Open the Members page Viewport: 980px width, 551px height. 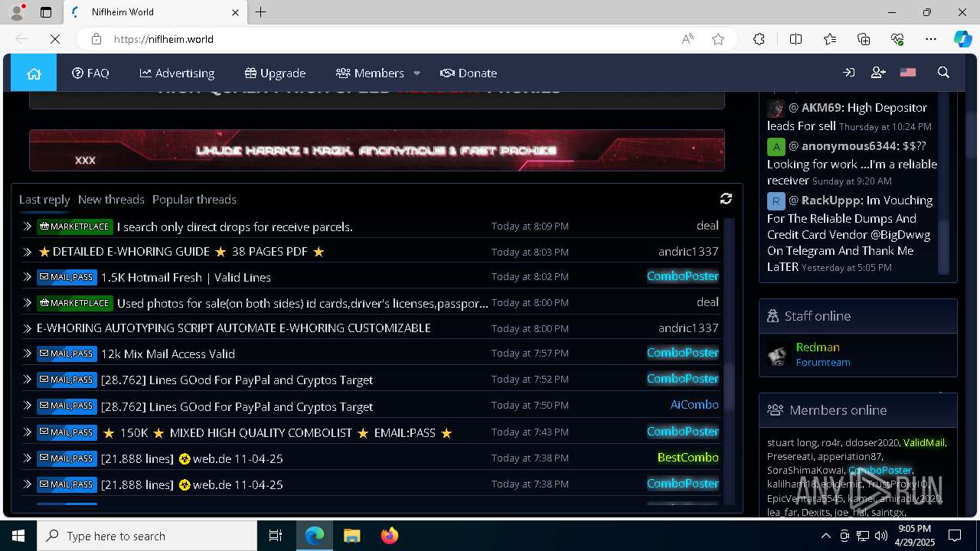[x=370, y=73]
